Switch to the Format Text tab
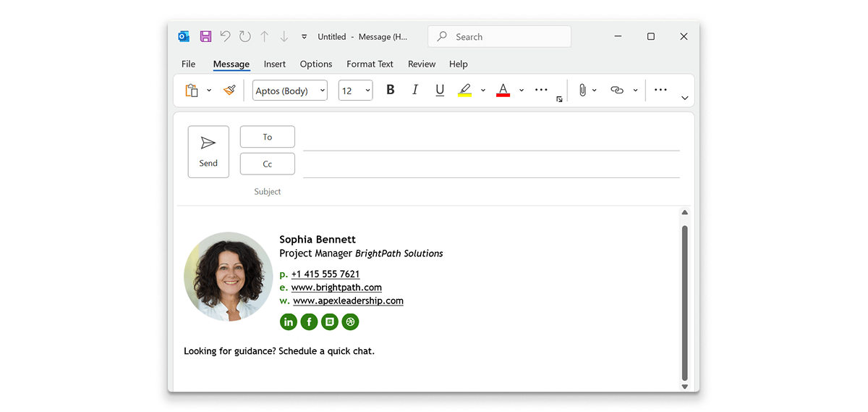The width and height of the screenshot is (868, 412). (x=370, y=64)
